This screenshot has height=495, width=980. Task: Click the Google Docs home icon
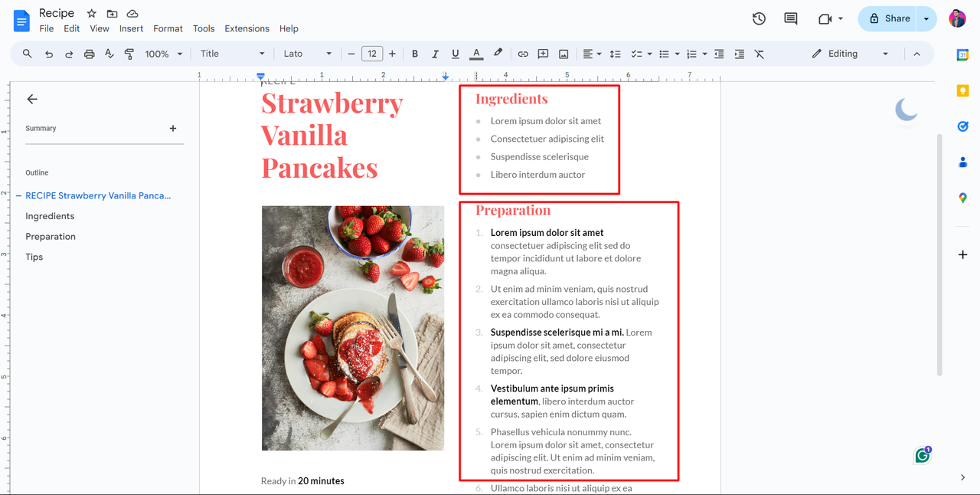[21, 21]
